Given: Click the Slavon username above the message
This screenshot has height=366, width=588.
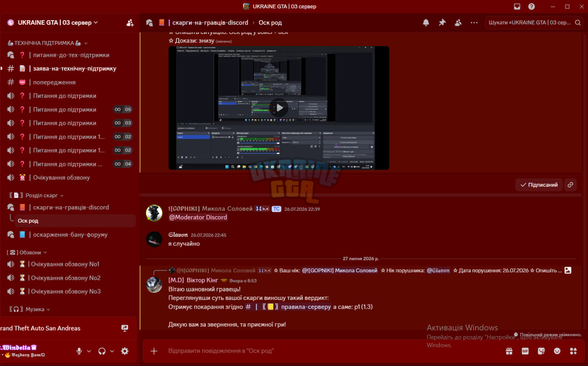Looking at the screenshot, I should tap(177, 235).
